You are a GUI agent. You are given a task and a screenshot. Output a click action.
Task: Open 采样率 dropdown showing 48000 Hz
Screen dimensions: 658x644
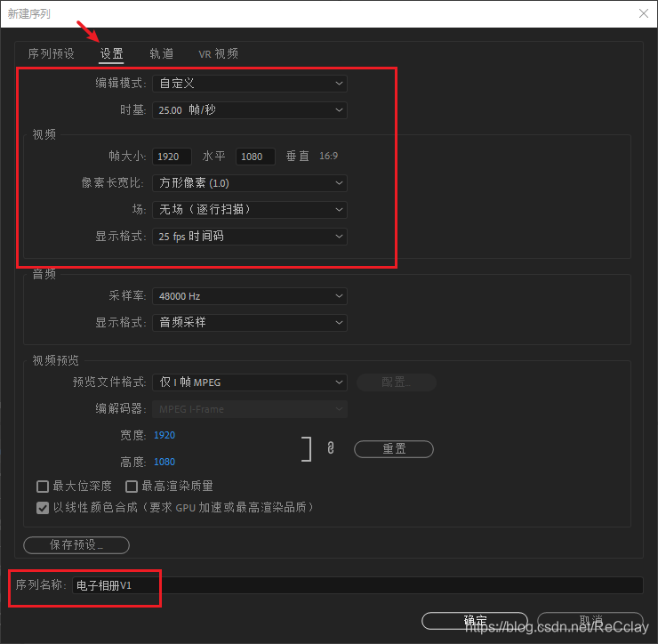tap(250, 296)
